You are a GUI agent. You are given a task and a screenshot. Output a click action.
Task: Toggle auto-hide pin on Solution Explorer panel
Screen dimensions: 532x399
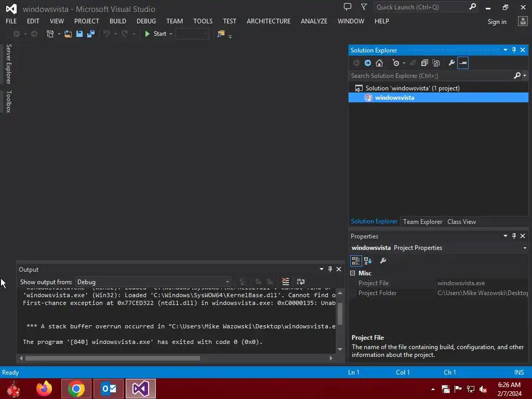pyautogui.click(x=514, y=50)
